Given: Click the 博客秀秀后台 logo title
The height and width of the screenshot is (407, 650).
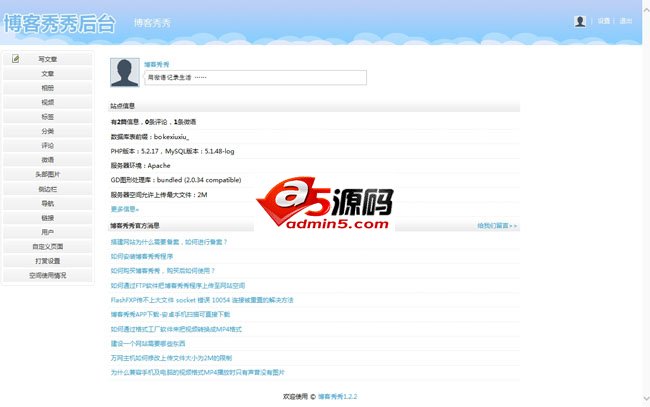Looking at the screenshot, I should [59, 23].
